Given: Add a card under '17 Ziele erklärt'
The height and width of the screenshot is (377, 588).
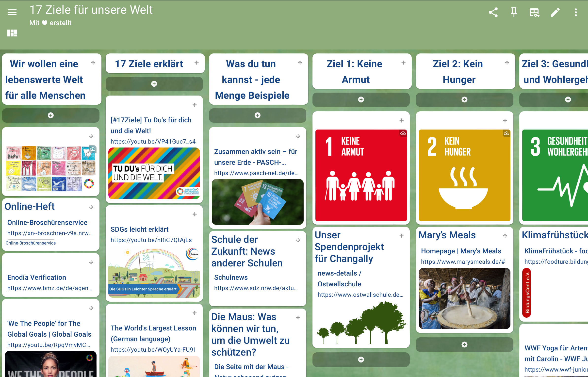Looking at the screenshot, I should point(154,84).
